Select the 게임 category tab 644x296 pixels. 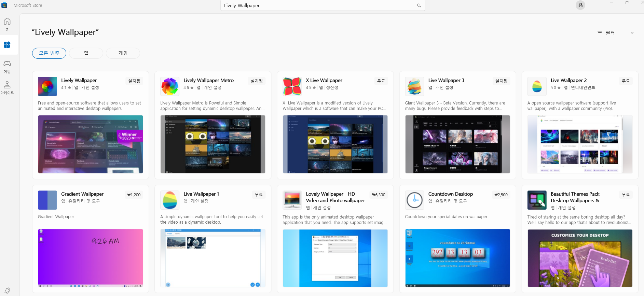point(123,53)
